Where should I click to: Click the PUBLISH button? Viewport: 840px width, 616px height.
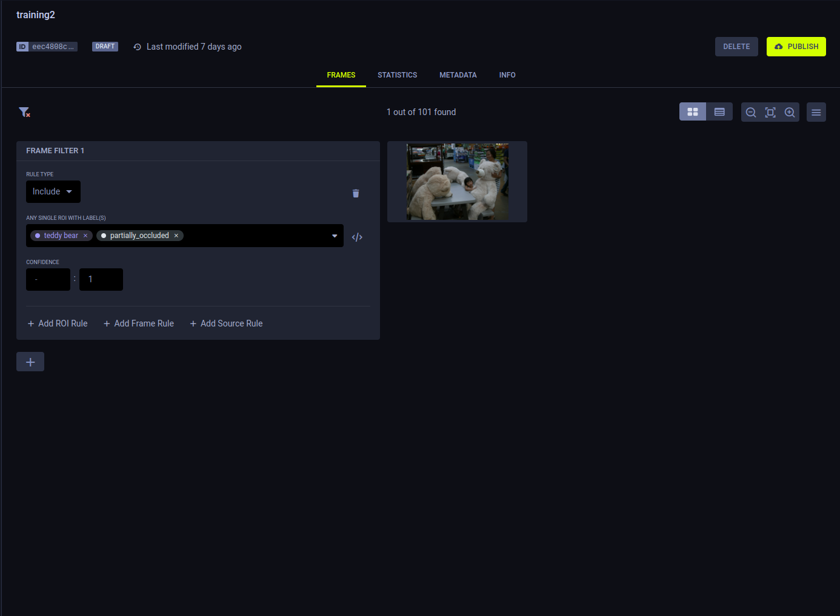[796, 47]
